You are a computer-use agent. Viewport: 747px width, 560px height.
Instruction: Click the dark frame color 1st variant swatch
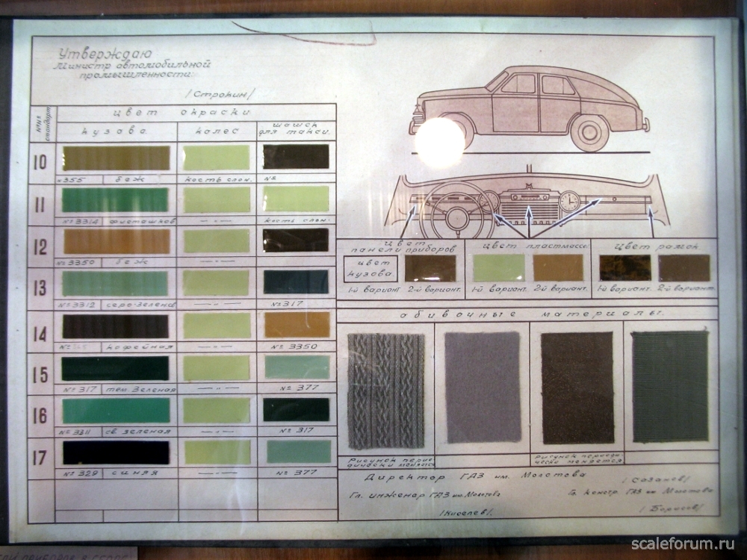point(625,268)
